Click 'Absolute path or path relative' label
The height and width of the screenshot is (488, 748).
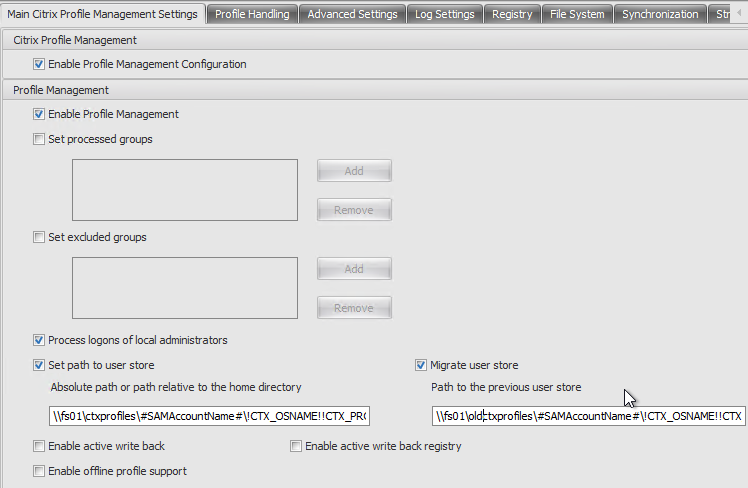[176, 387]
